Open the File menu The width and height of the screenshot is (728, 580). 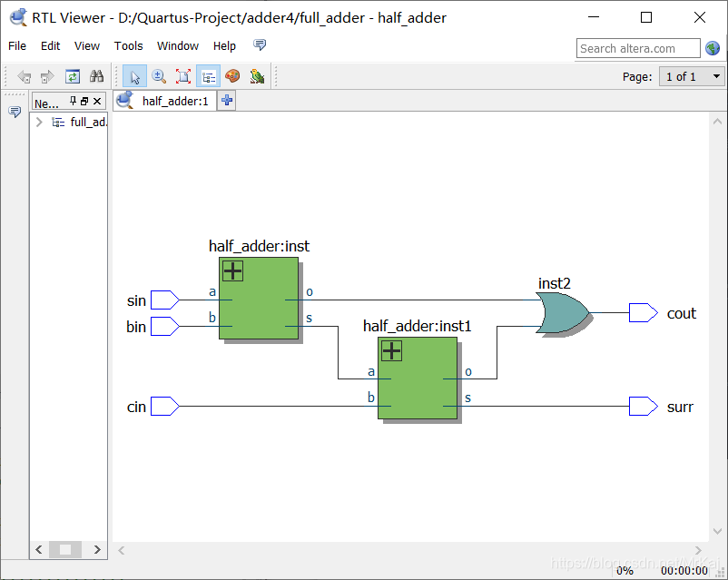click(x=17, y=46)
